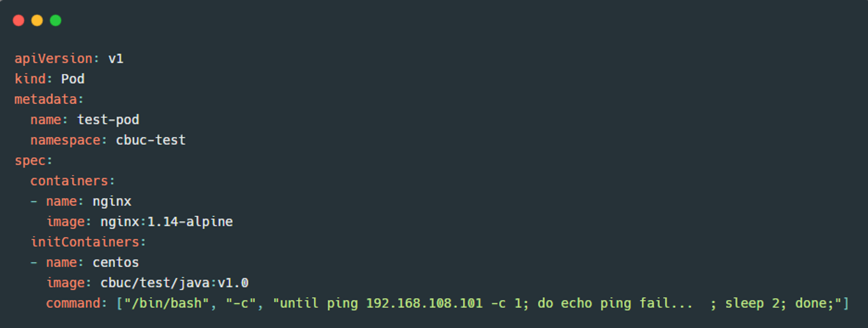Click the spec key

[x=30, y=161]
